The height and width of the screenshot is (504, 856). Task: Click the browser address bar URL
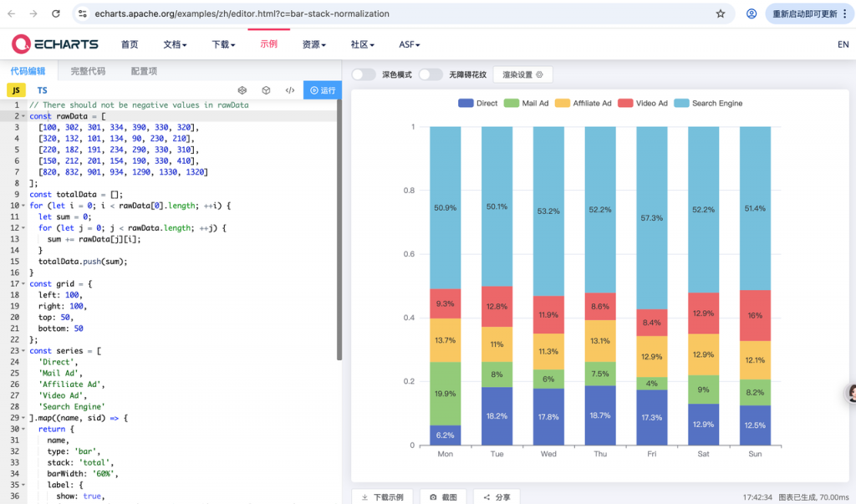[242, 13]
